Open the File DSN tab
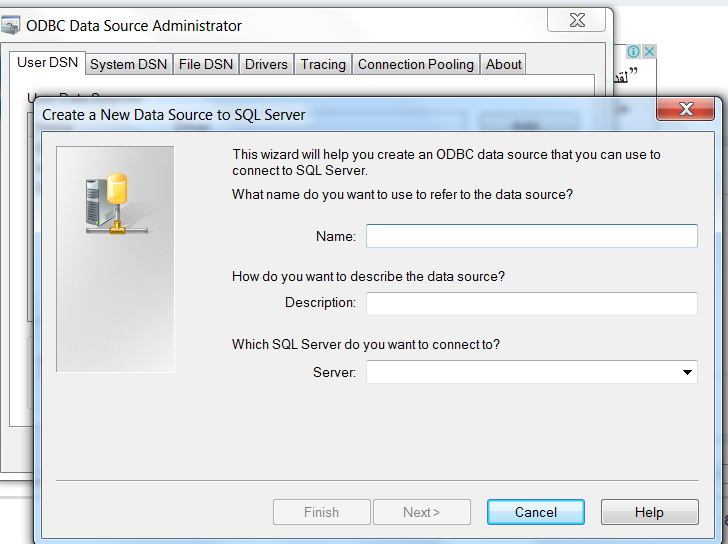This screenshot has width=728, height=544. 206,64
